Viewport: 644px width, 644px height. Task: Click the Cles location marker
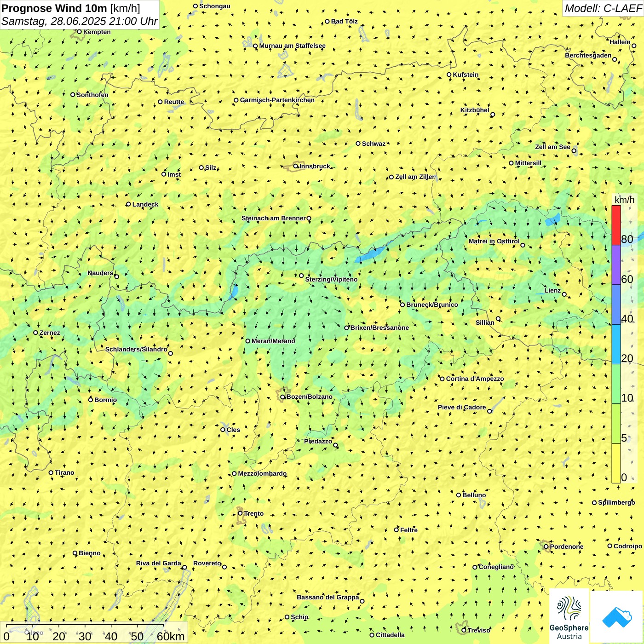(x=223, y=430)
